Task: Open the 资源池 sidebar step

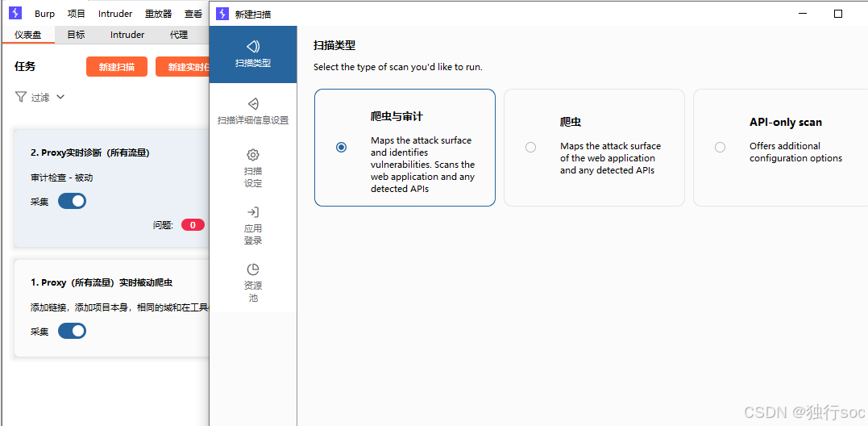Action: pyautogui.click(x=253, y=283)
